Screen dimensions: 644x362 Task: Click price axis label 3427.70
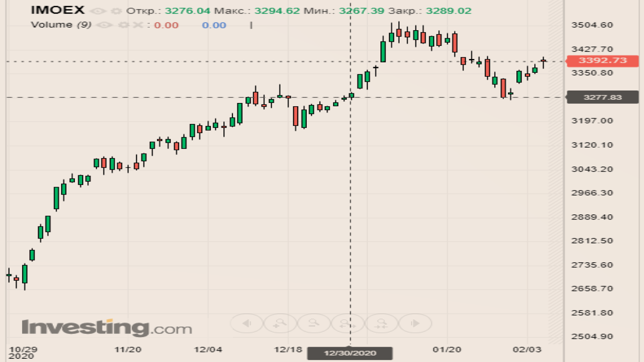point(592,49)
